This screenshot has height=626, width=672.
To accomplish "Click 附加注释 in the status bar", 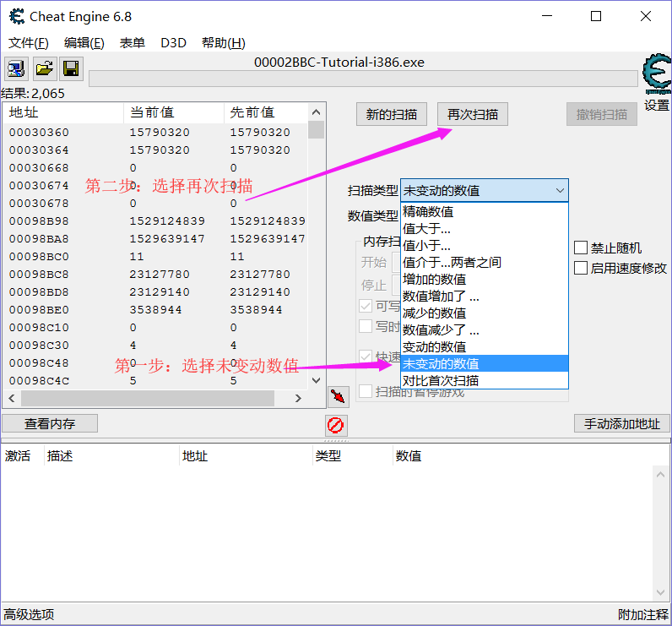I will pyautogui.click(x=642, y=614).
